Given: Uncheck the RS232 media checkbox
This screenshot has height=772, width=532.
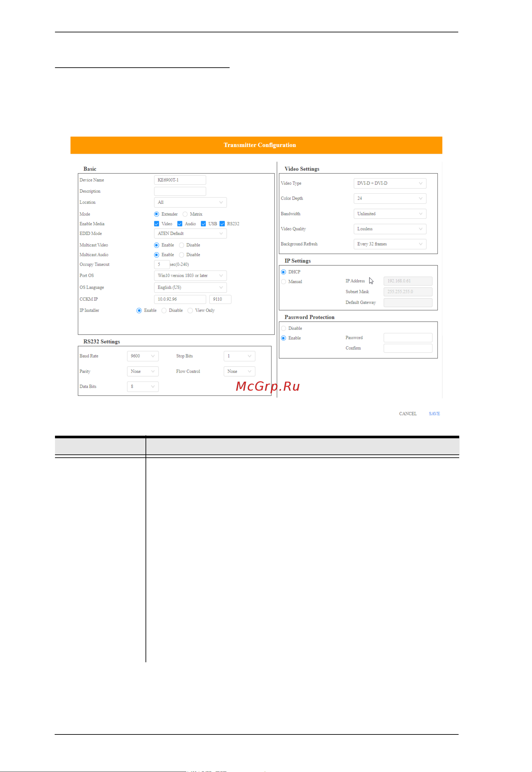Looking at the screenshot, I should [222, 224].
